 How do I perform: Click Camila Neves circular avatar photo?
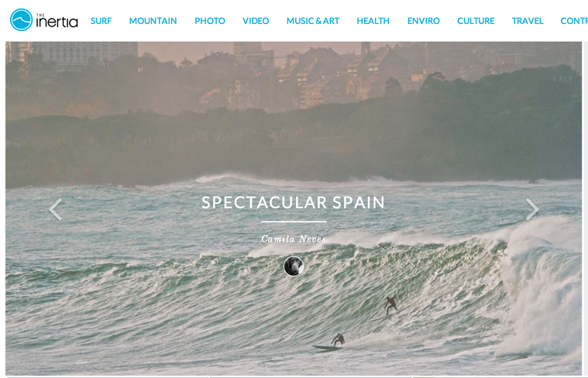[294, 266]
